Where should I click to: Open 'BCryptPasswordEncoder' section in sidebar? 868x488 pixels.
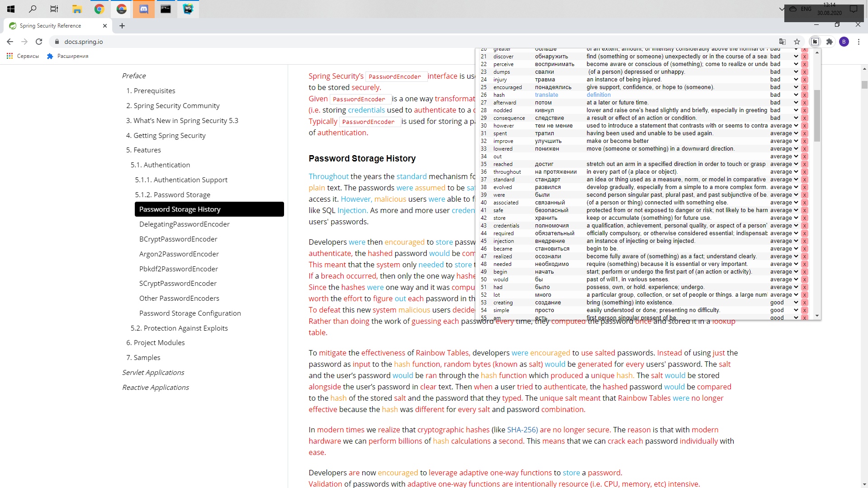click(178, 239)
